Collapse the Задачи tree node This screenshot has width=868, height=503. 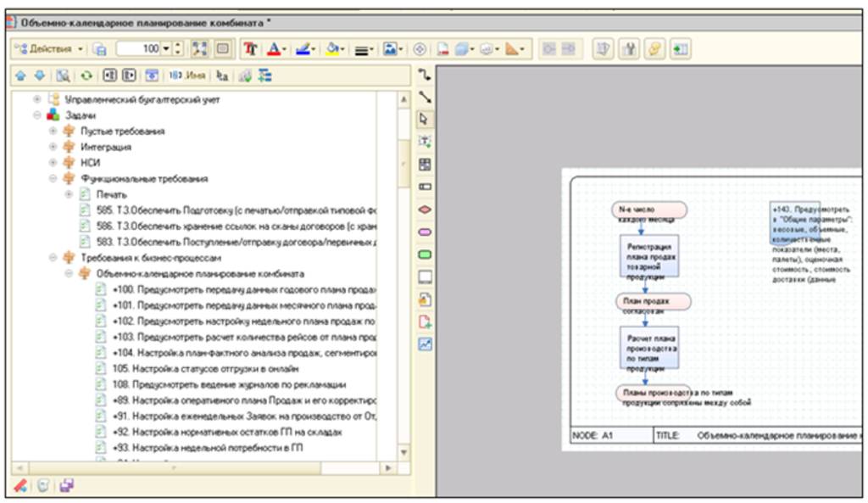38,115
